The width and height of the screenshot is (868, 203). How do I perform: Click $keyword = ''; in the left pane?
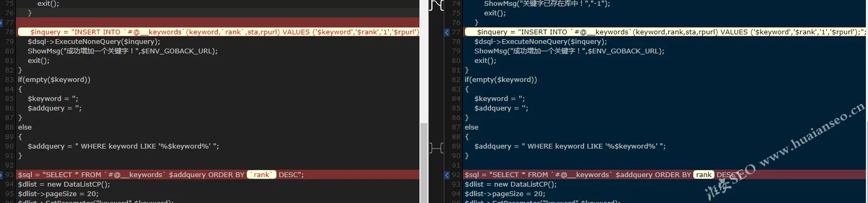pos(53,99)
